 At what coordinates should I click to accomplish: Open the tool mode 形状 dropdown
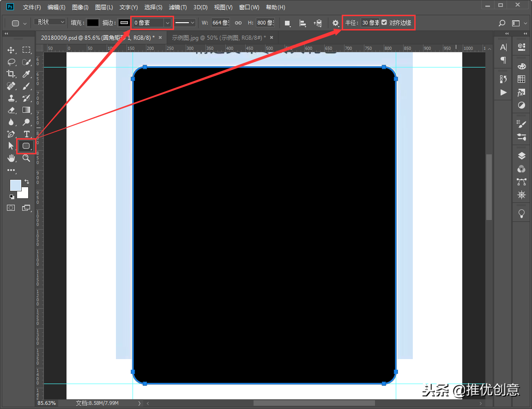click(x=49, y=22)
